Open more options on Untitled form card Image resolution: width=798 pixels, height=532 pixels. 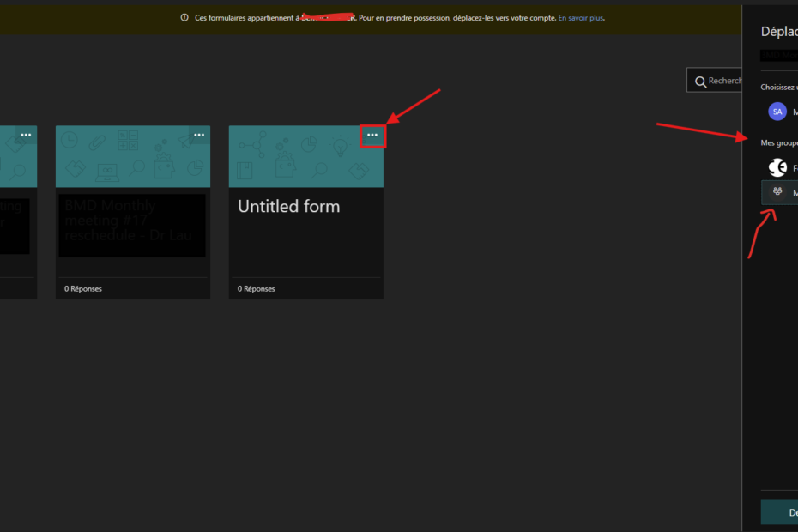click(372, 135)
